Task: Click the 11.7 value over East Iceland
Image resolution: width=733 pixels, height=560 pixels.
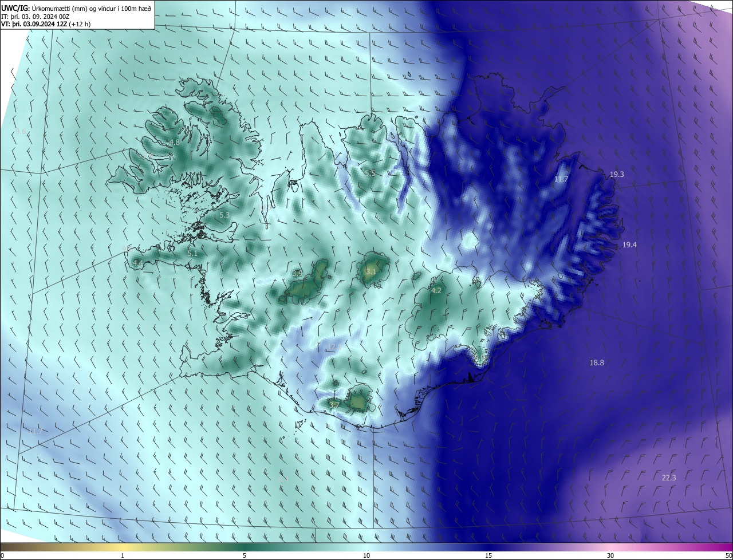Action: 561,179
